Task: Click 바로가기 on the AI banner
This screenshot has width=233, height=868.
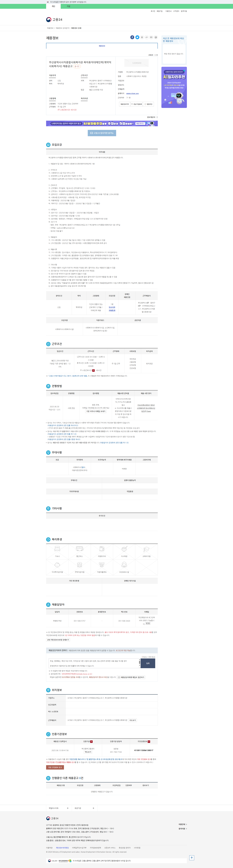Action: point(140,124)
